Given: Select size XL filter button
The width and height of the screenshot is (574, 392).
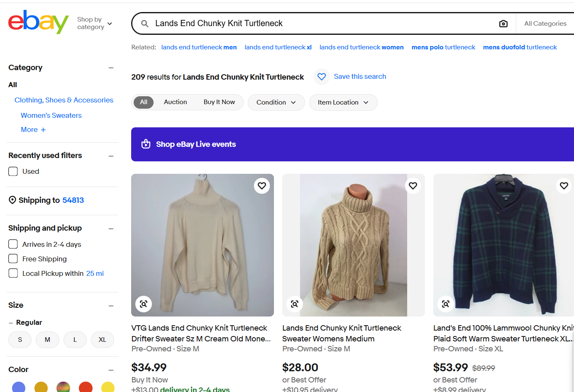Looking at the screenshot, I should click(102, 340).
